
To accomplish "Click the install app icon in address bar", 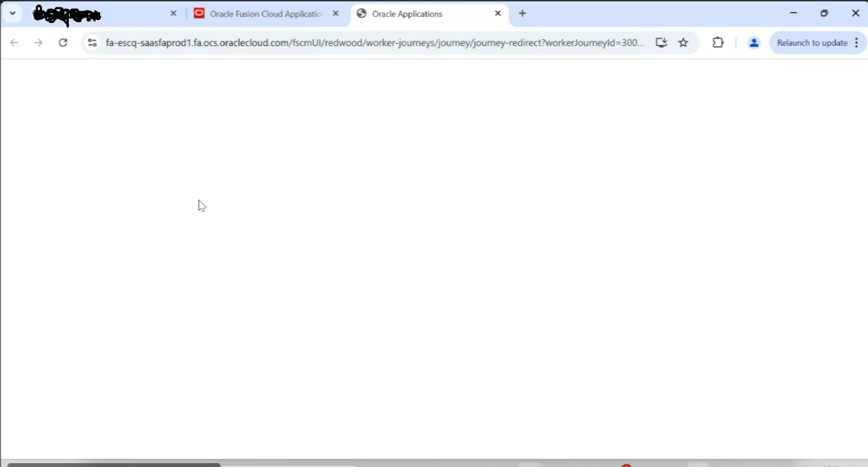I will tap(661, 43).
